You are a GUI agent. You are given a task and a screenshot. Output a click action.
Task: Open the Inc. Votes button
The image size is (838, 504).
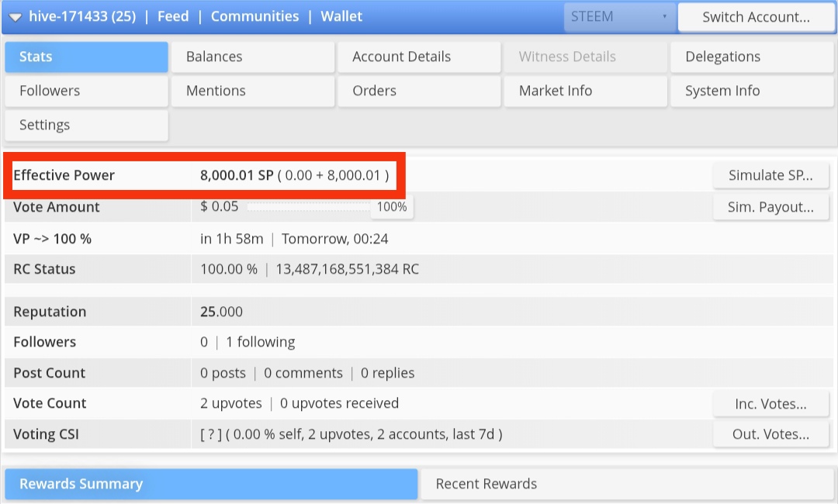(x=770, y=404)
